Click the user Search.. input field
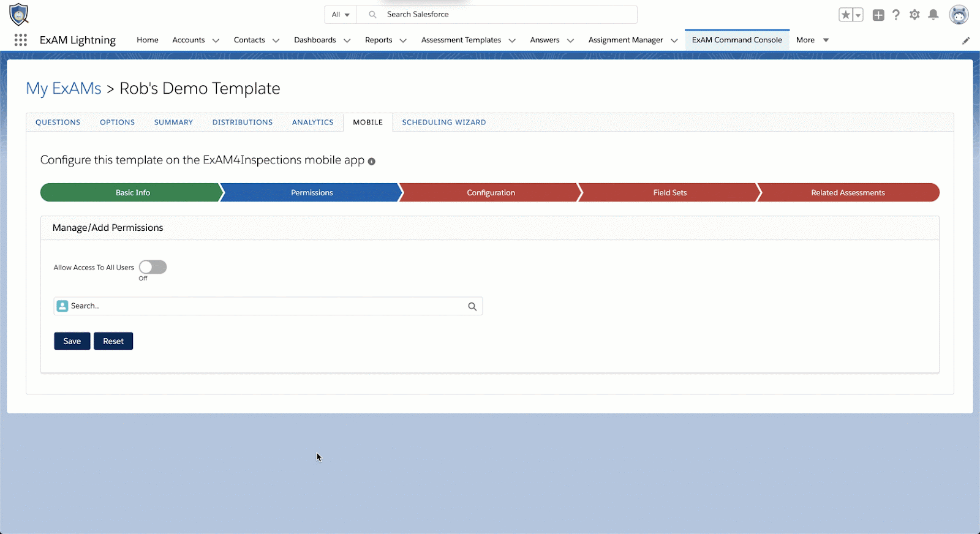 [x=268, y=306]
